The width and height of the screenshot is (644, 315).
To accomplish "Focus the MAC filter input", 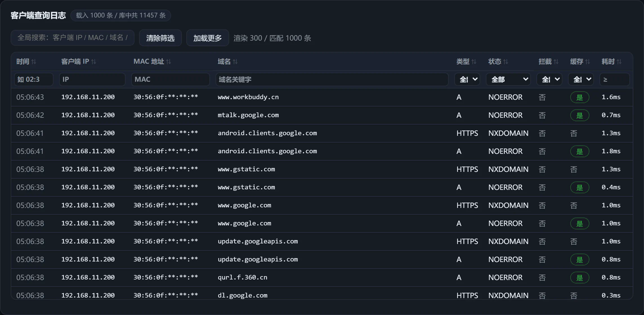I will point(171,79).
